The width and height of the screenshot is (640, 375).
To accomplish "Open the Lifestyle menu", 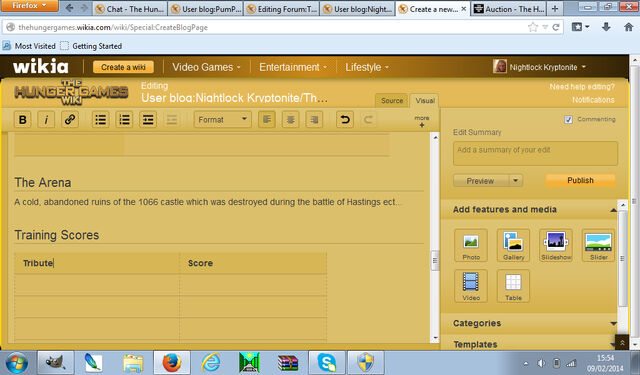I will pyautogui.click(x=367, y=67).
